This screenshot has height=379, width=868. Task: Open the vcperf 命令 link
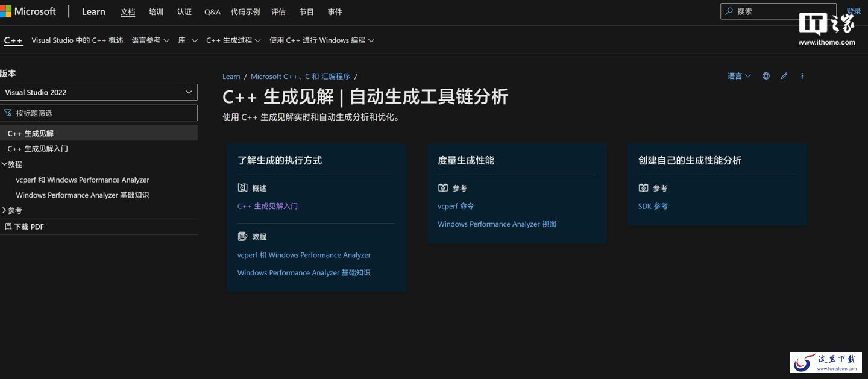[456, 206]
